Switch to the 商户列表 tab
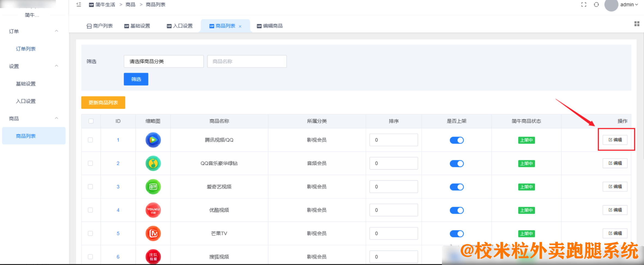Image resolution: width=644 pixels, height=265 pixels. (100, 26)
